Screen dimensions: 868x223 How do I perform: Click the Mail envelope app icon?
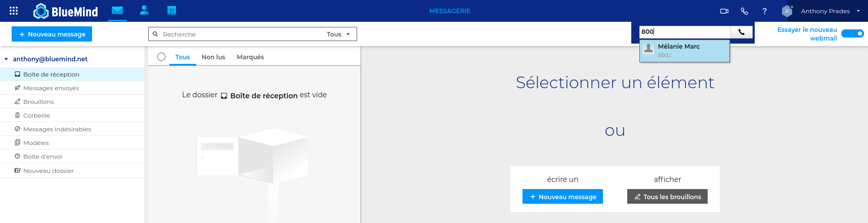pyautogui.click(x=117, y=10)
